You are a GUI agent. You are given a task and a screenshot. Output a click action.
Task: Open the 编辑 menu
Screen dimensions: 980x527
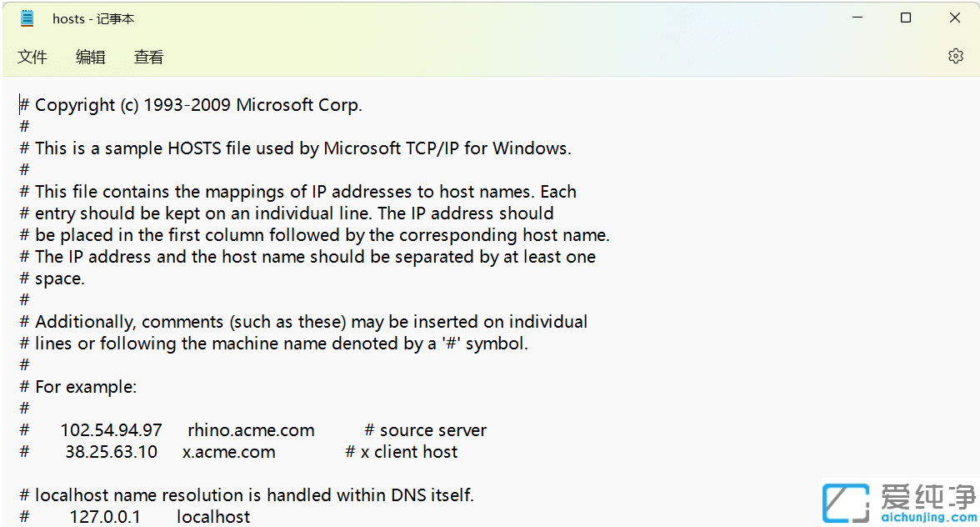pos(90,57)
